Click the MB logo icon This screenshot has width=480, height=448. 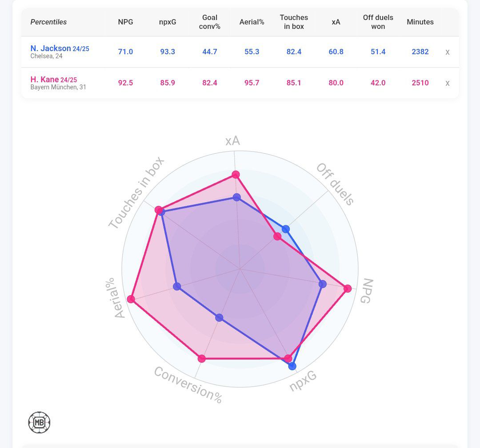(x=39, y=422)
